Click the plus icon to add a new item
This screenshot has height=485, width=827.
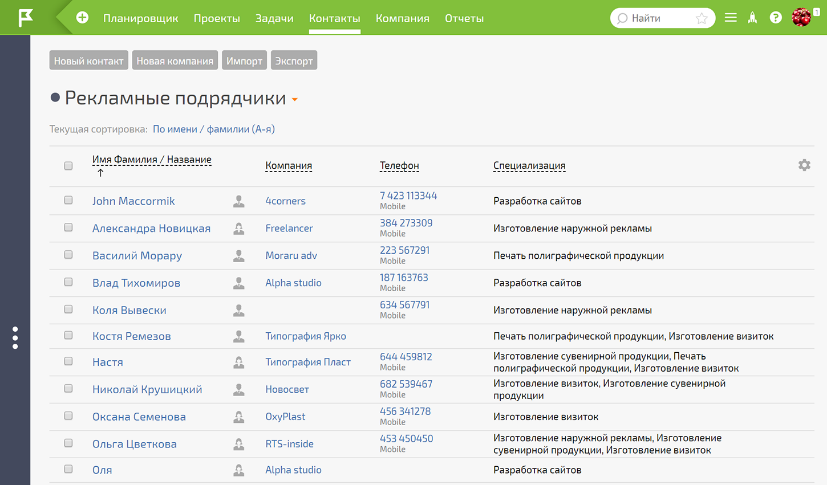coord(82,18)
